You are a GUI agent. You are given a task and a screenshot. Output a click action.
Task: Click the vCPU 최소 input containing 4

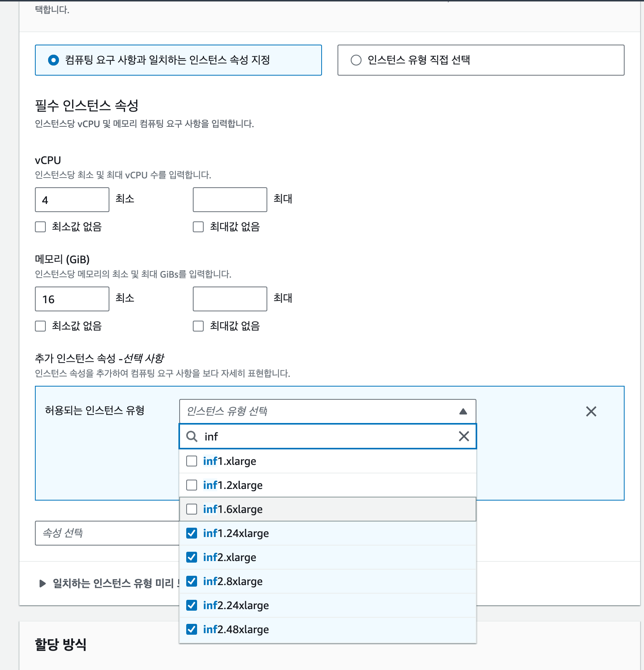(x=72, y=200)
